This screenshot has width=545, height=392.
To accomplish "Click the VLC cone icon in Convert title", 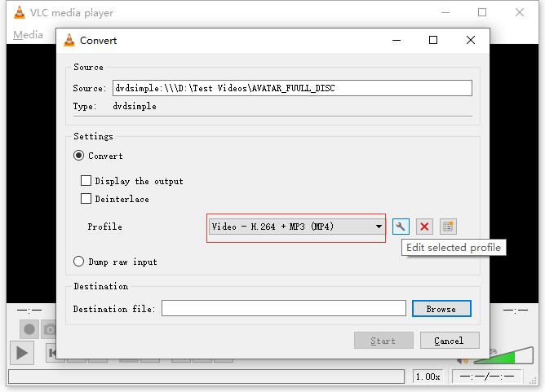I will pyautogui.click(x=69, y=40).
